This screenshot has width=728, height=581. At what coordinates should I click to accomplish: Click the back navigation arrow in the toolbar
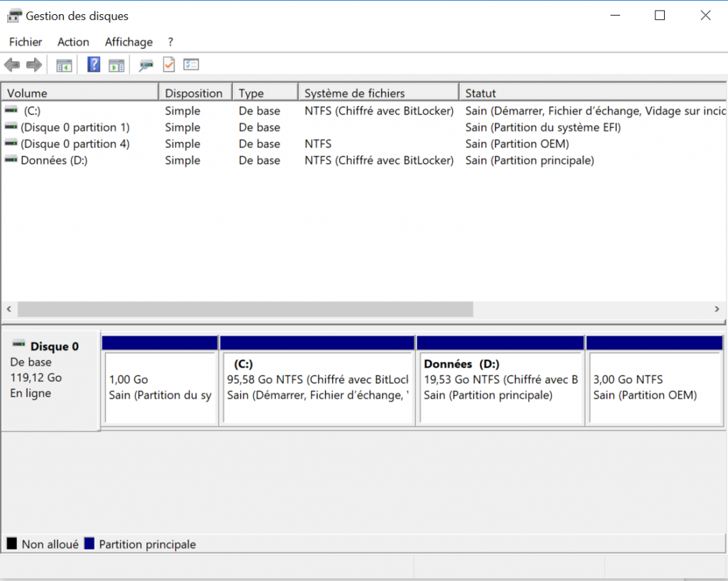11,64
